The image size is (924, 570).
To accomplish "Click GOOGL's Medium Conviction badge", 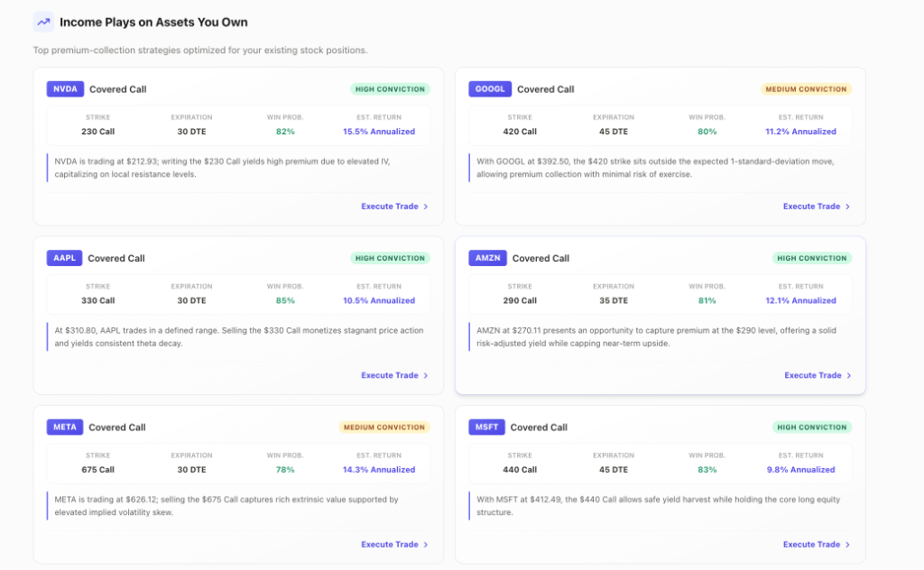I will [x=806, y=89].
